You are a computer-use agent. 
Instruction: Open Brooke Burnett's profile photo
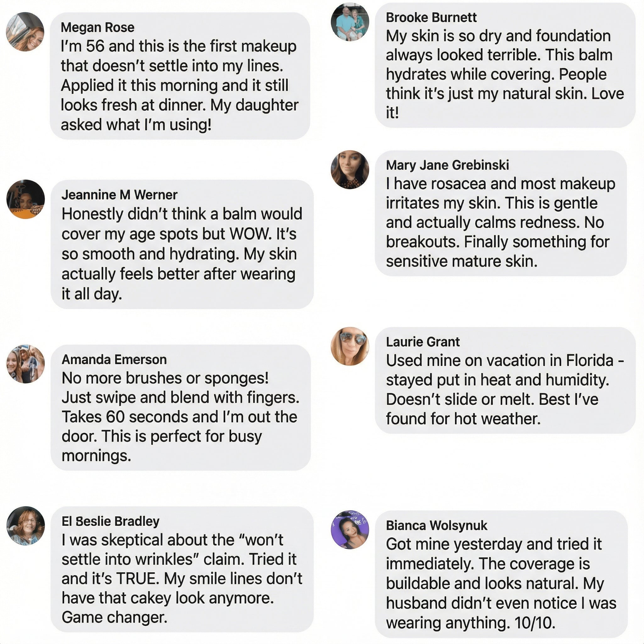click(x=350, y=22)
